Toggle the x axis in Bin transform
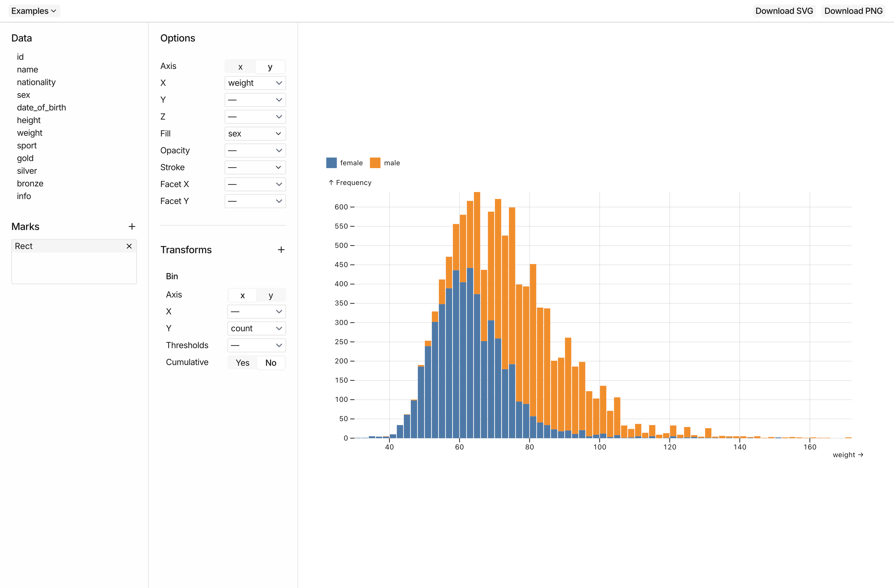The width and height of the screenshot is (894, 588). pyautogui.click(x=243, y=295)
